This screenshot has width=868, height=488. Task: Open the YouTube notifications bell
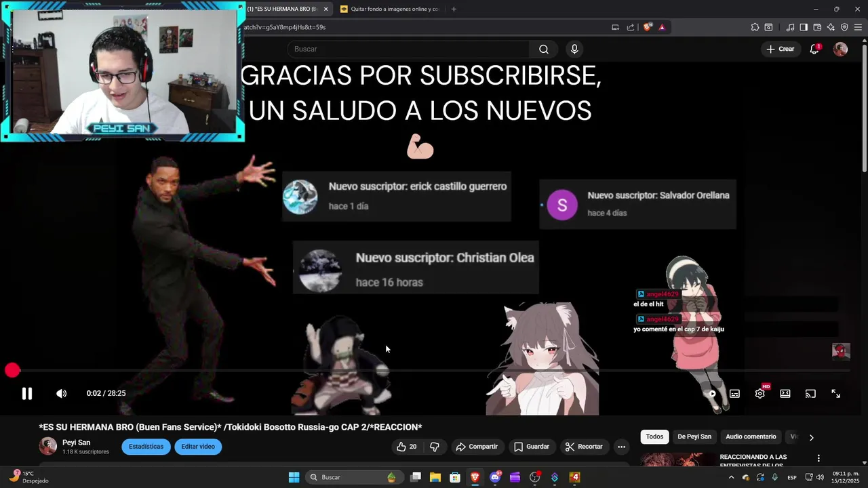[815, 49]
